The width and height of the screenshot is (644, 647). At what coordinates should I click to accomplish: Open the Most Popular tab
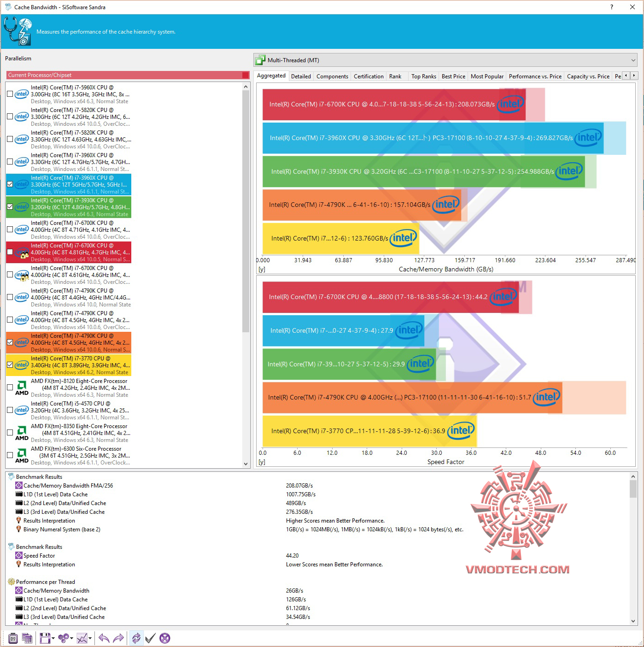pos(487,76)
